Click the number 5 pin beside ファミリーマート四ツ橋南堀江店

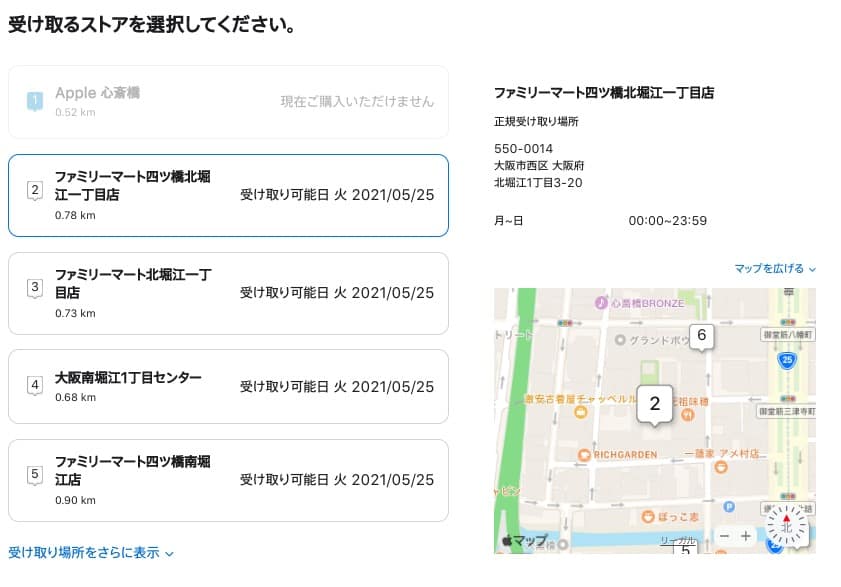(x=35, y=475)
